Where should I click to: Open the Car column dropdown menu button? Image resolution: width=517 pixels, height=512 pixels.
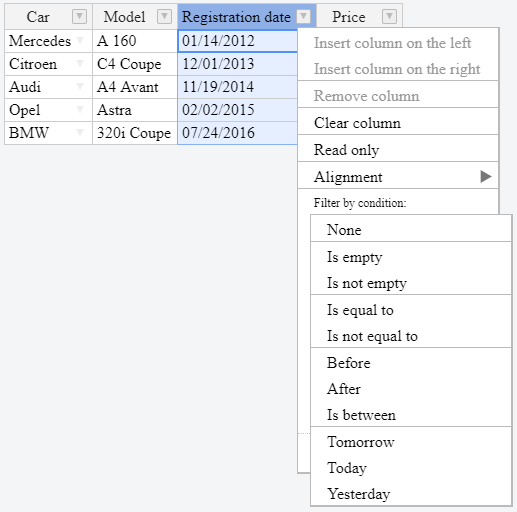(x=79, y=16)
